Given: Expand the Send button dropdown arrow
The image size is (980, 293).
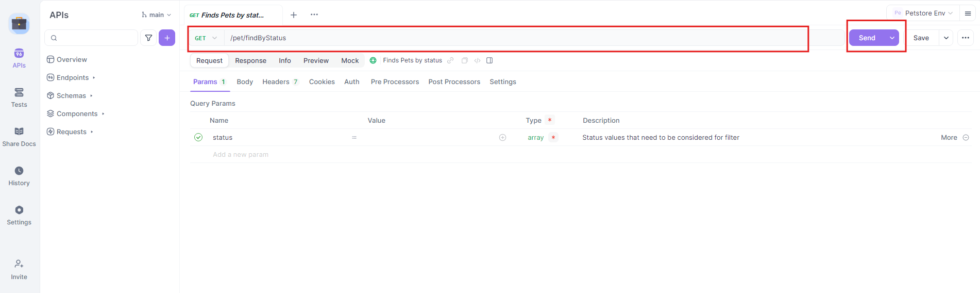Looking at the screenshot, I should tap(892, 38).
